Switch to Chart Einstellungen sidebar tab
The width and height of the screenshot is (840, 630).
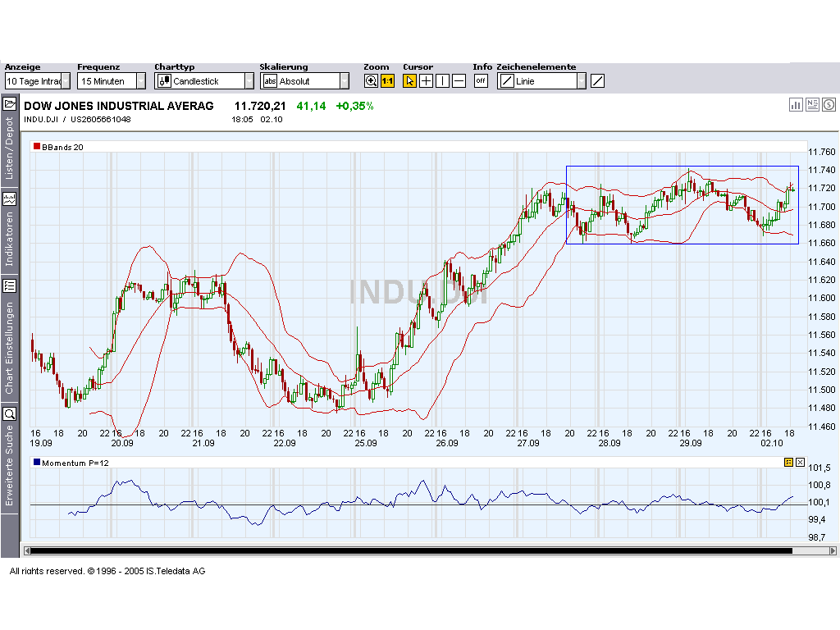[x=10, y=328]
